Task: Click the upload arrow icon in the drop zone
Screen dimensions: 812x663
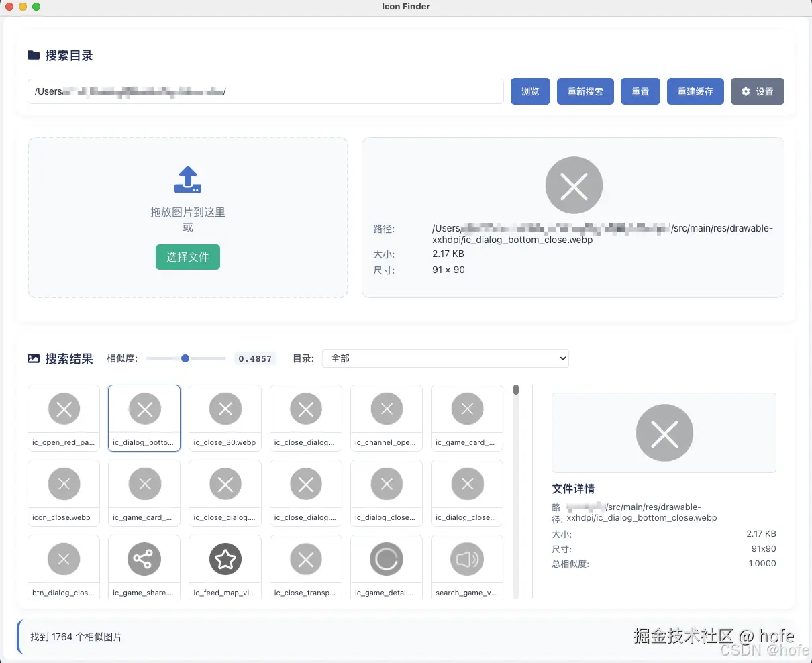Action: point(187,178)
